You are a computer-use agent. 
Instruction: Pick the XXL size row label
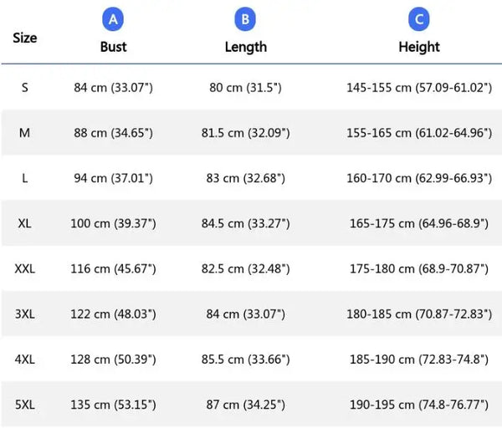(x=25, y=268)
